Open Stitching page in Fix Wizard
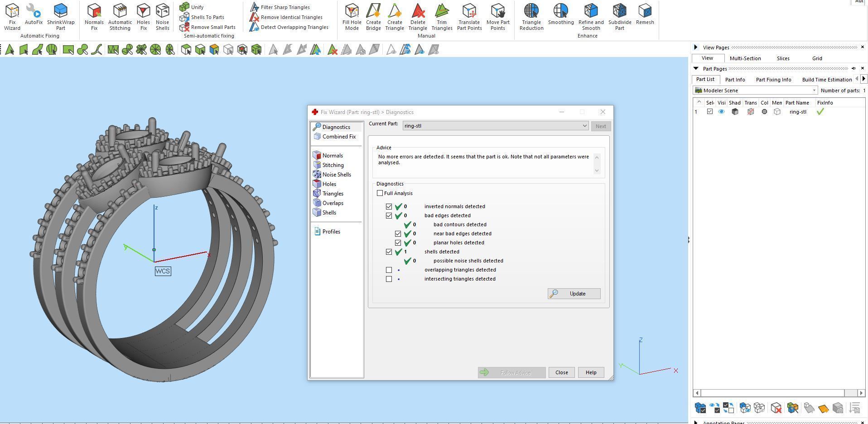Viewport: 868px width, 424px height. click(x=328, y=165)
